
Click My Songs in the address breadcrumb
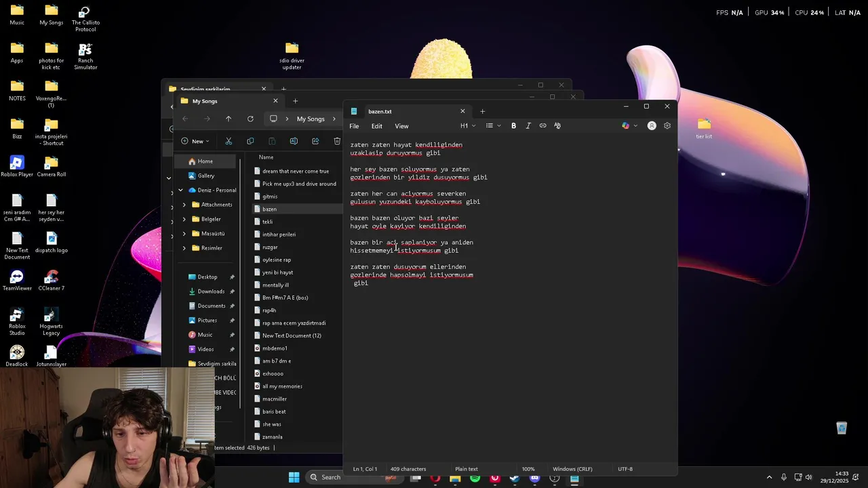(x=311, y=119)
